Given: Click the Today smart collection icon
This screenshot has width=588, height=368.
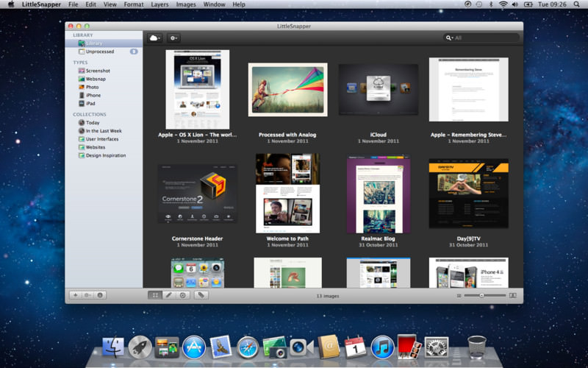Looking at the screenshot, I should point(82,122).
